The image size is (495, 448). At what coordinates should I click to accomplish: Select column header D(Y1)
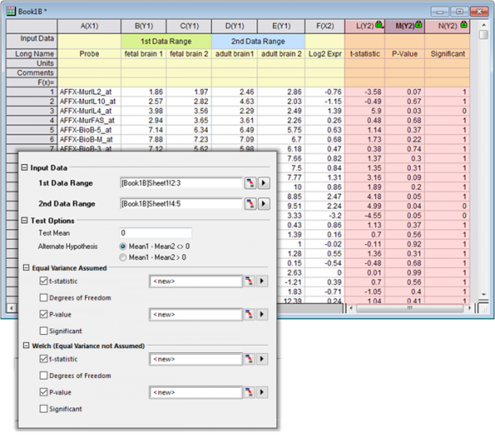pos(234,26)
